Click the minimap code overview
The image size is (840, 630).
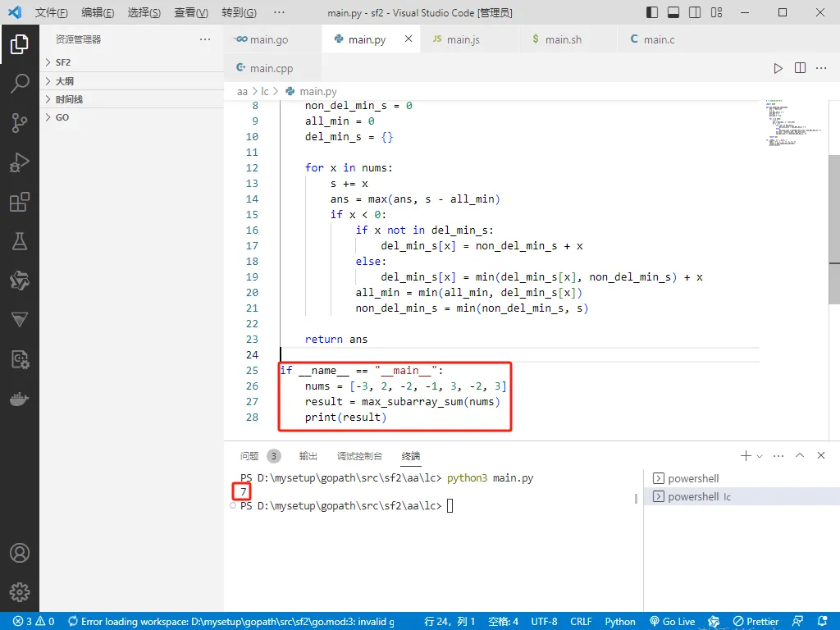coord(793,123)
